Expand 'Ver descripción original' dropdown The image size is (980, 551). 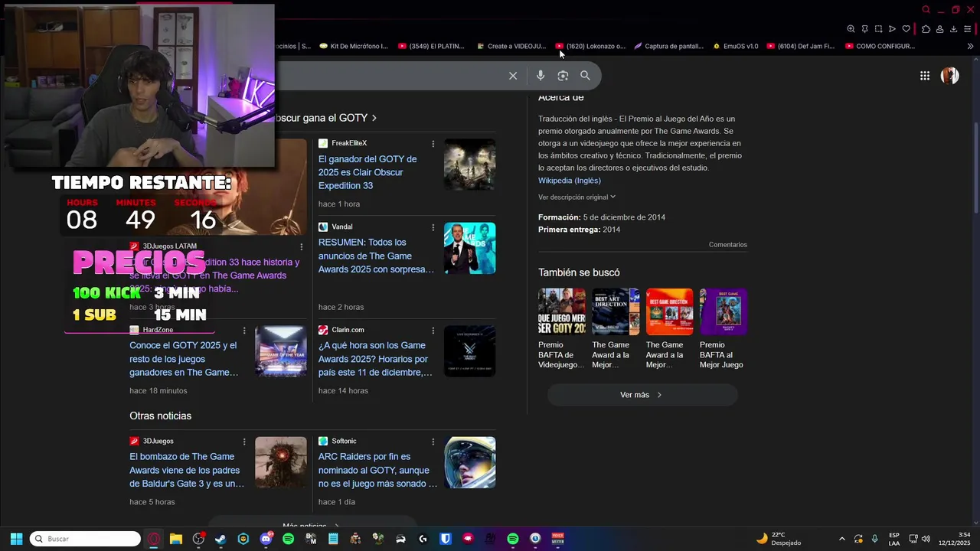pyautogui.click(x=577, y=197)
